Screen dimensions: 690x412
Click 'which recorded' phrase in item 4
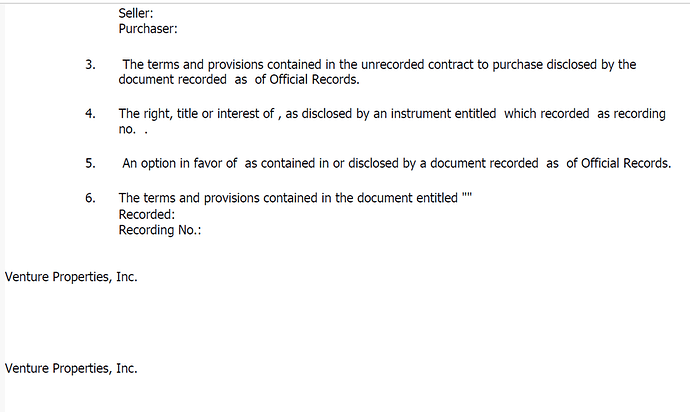(547, 114)
